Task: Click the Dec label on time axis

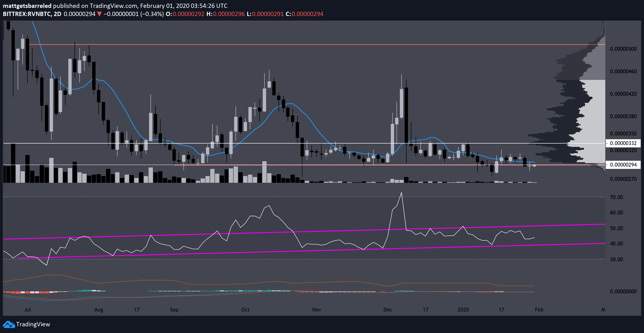Action: 388,310
